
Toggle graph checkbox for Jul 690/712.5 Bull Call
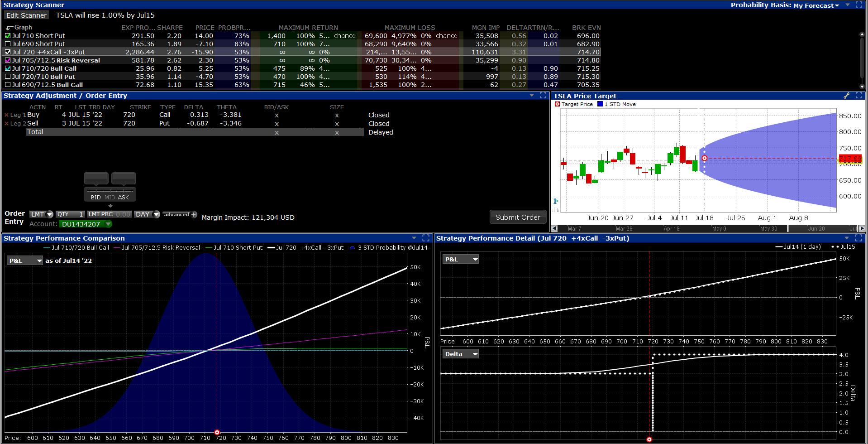click(8, 85)
